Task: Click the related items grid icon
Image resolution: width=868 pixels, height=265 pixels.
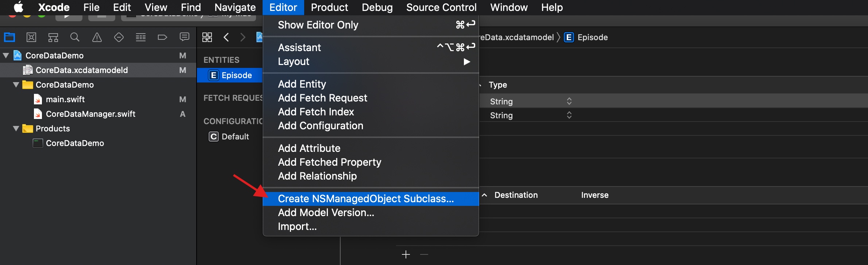Action: (x=207, y=37)
